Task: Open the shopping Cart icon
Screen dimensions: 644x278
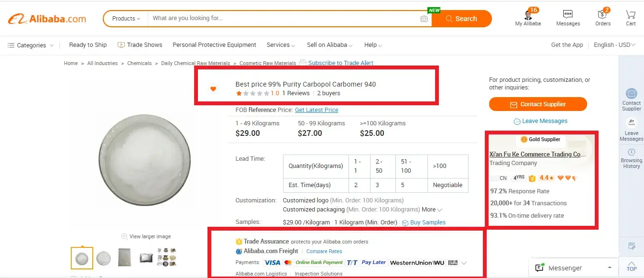Action: pos(631,14)
